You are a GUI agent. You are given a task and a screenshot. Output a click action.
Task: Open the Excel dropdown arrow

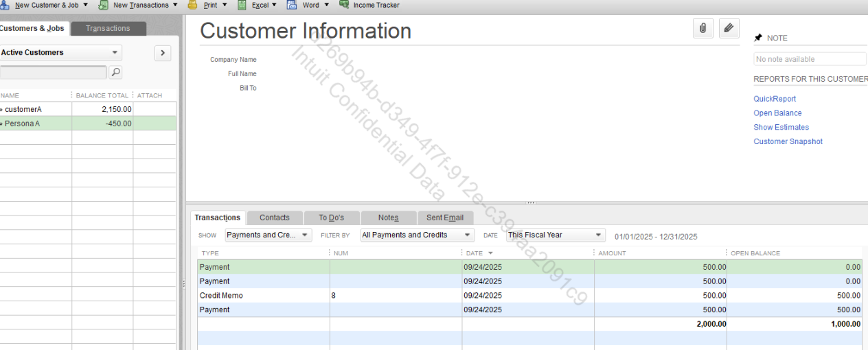[275, 5]
